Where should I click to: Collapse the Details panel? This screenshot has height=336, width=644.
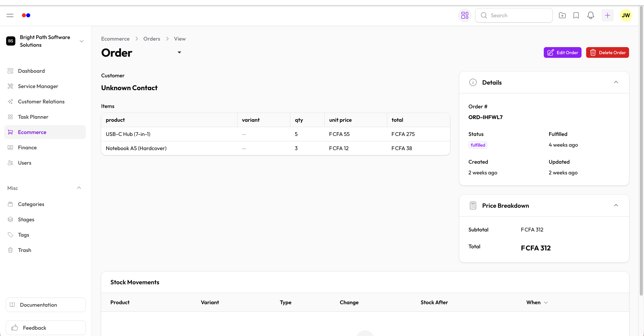point(616,82)
